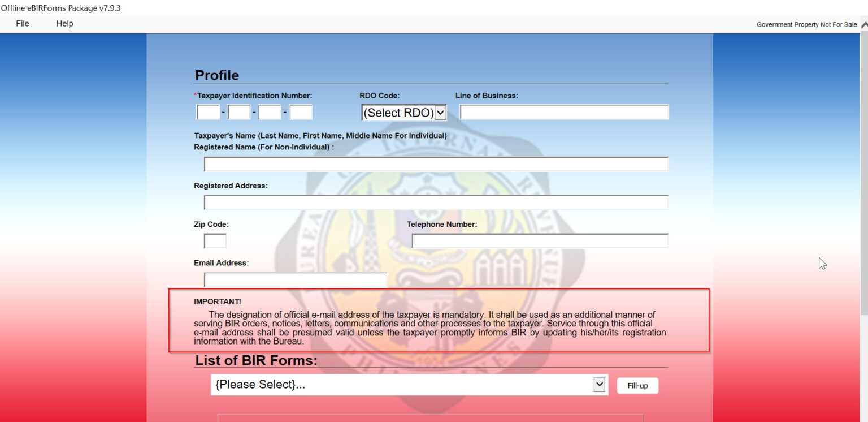
Task: Click the Registered Name (For Non-Individual) label
Action: (x=264, y=147)
